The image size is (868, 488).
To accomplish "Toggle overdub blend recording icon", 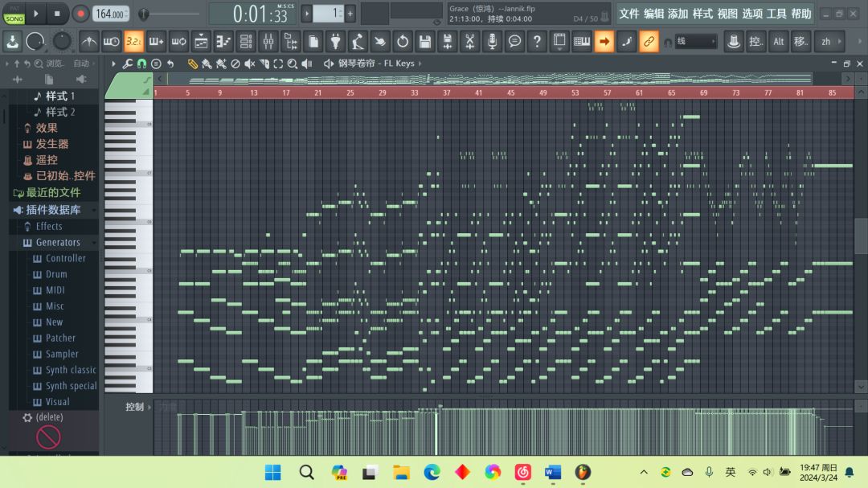I will [x=156, y=41].
